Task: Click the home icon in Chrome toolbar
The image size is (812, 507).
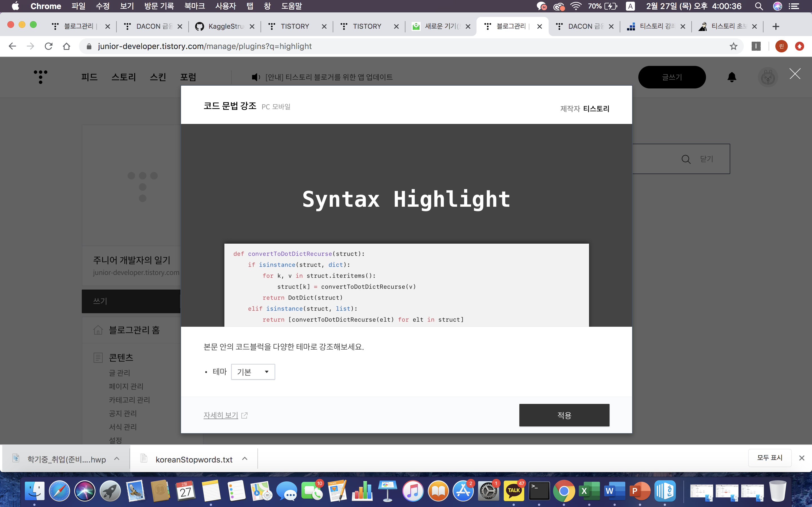Action: 67,46
